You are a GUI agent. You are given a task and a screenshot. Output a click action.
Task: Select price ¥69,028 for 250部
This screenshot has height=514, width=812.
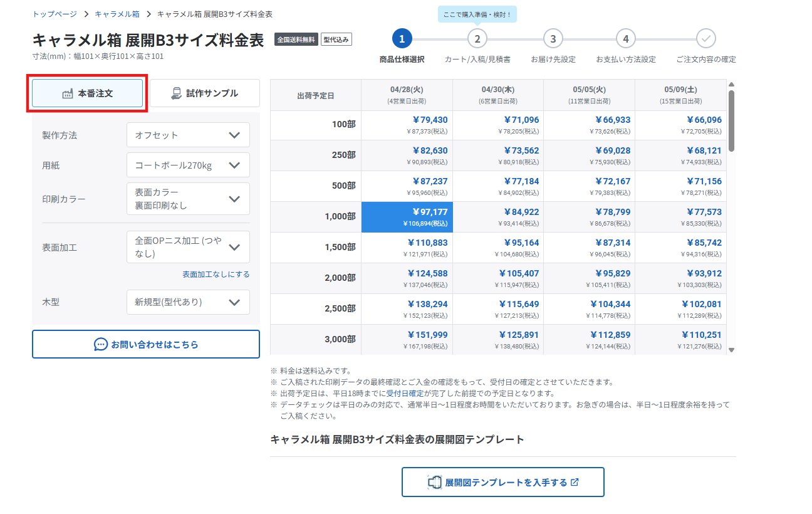coord(589,155)
